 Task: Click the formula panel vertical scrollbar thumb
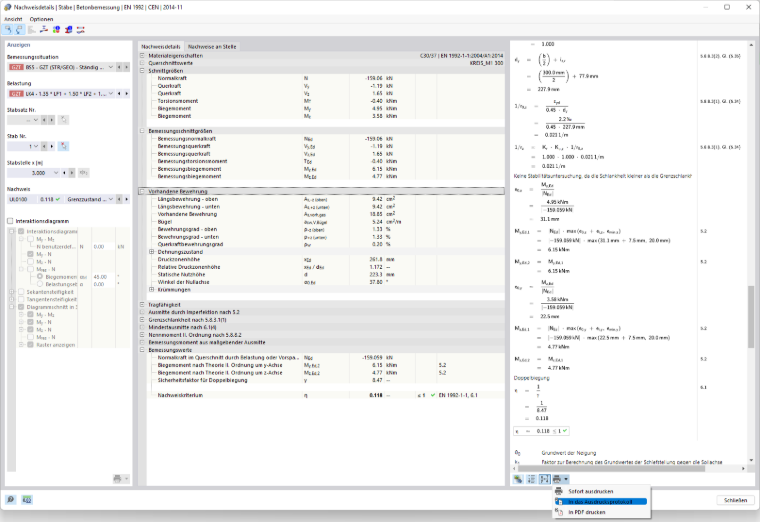[751, 316]
